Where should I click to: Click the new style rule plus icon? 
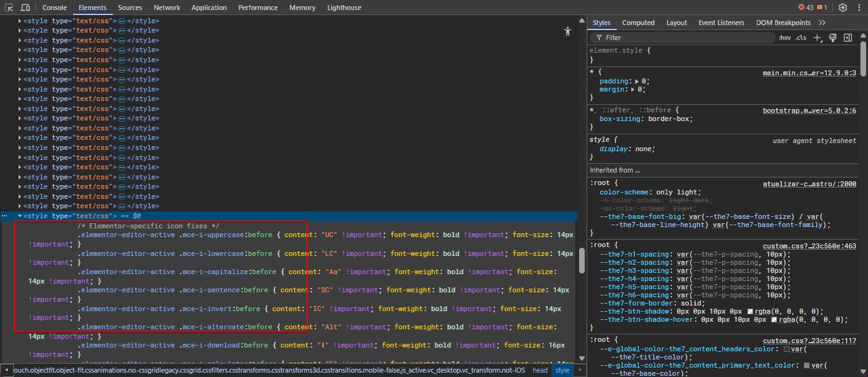click(817, 38)
